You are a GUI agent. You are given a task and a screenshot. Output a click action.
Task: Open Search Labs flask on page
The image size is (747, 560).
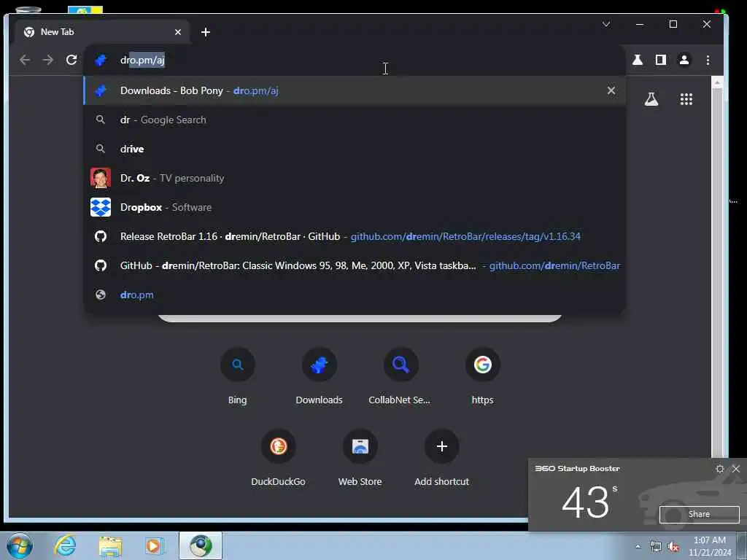click(x=651, y=99)
